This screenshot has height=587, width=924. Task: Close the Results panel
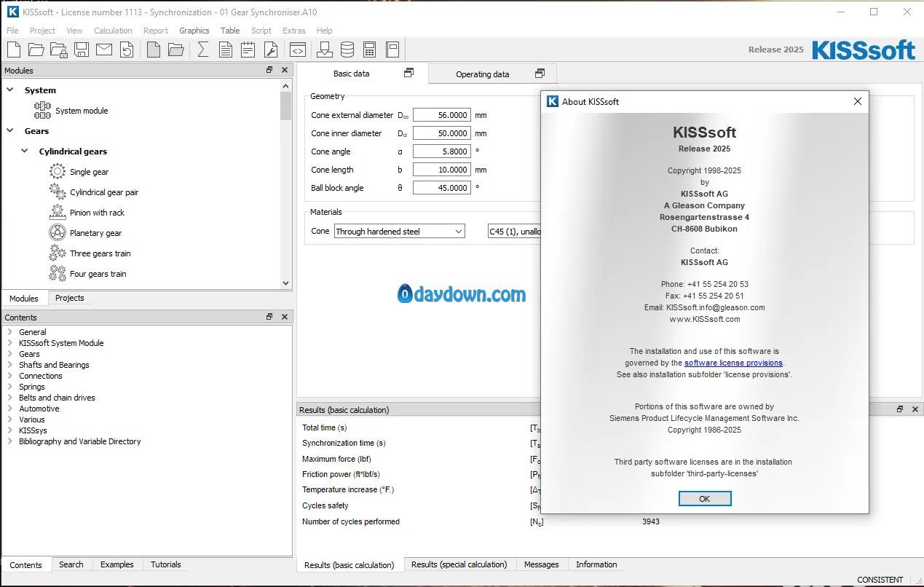(915, 409)
